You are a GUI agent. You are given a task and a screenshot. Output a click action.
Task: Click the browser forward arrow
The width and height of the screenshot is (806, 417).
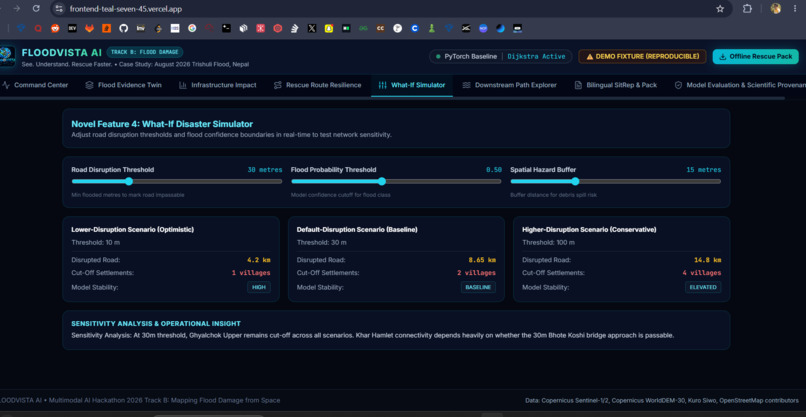pyautogui.click(x=16, y=9)
